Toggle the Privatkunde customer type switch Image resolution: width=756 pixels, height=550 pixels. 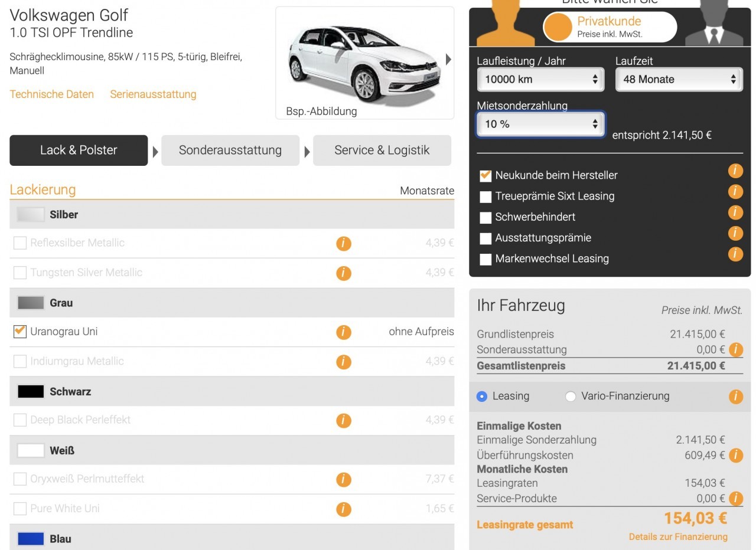coord(610,27)
